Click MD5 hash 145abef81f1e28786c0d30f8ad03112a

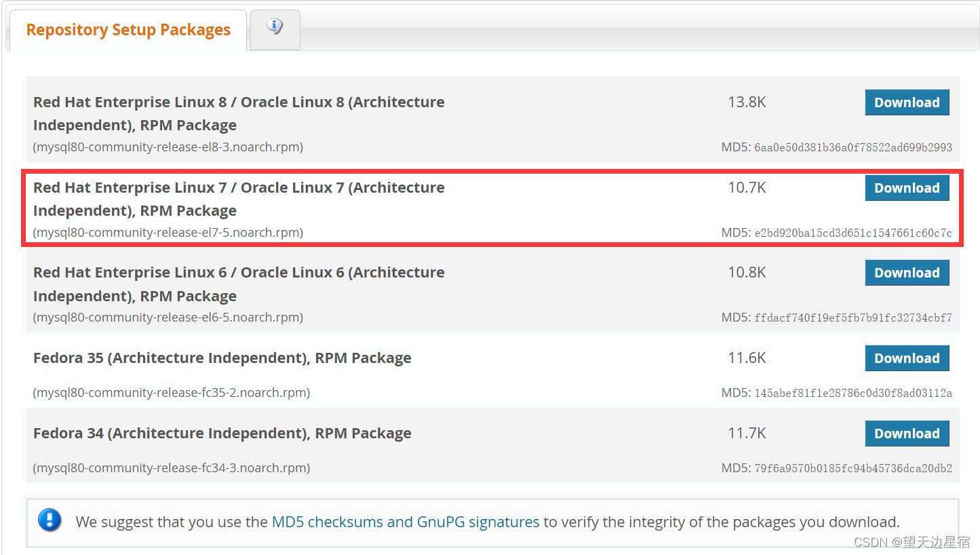tap(853, 393)
